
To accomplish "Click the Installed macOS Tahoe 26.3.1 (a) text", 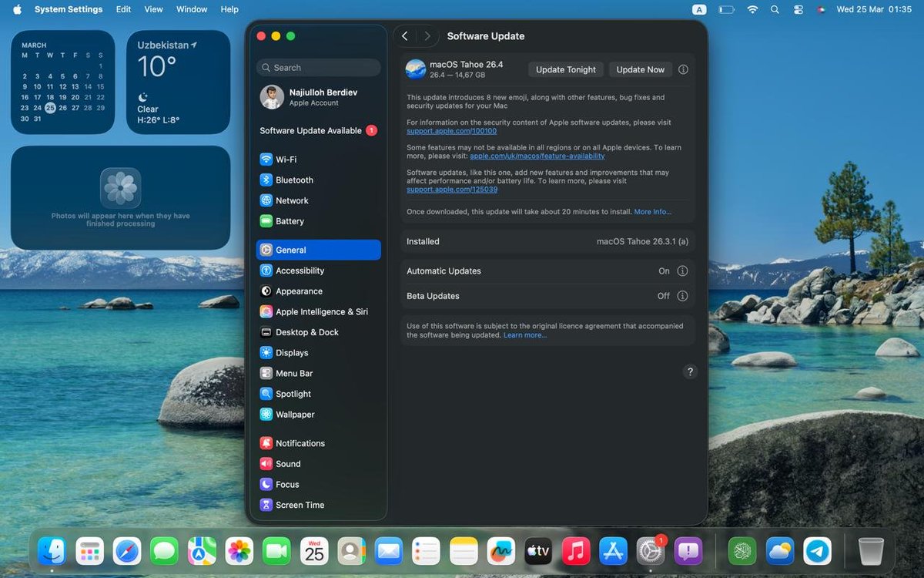I will coord(643,242).
